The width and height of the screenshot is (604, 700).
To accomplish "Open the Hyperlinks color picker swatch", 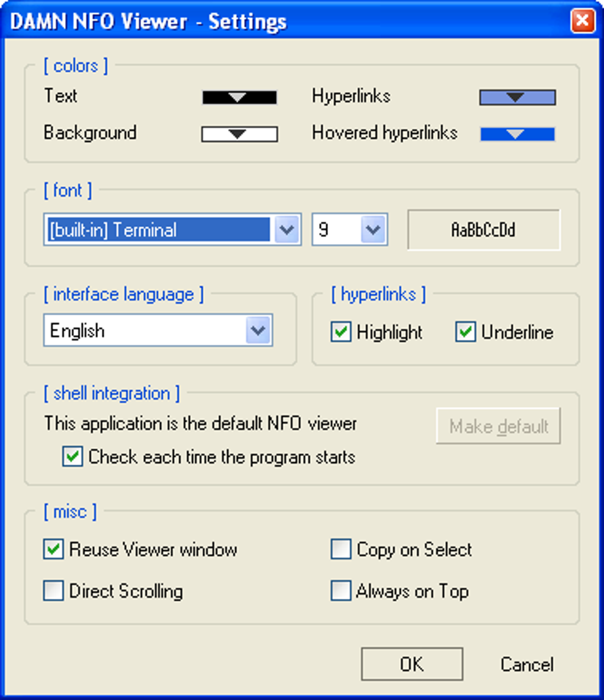I will [518, 97].
